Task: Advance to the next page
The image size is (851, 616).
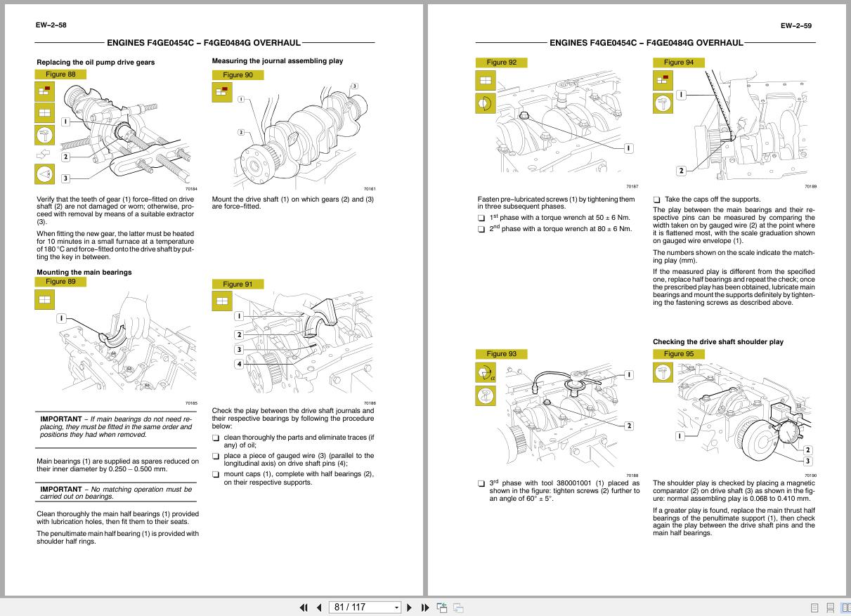Action: [410, 607]
